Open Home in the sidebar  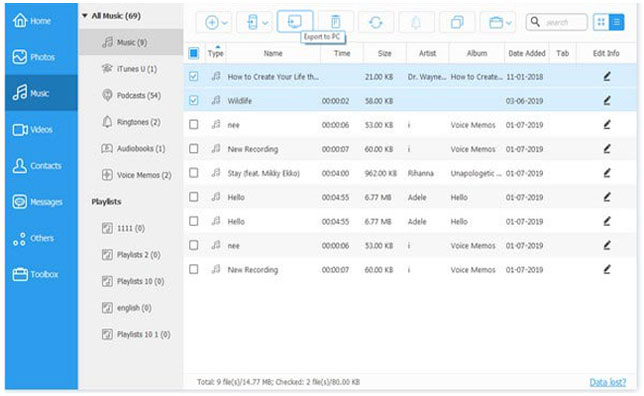click(x=41, y=21)
